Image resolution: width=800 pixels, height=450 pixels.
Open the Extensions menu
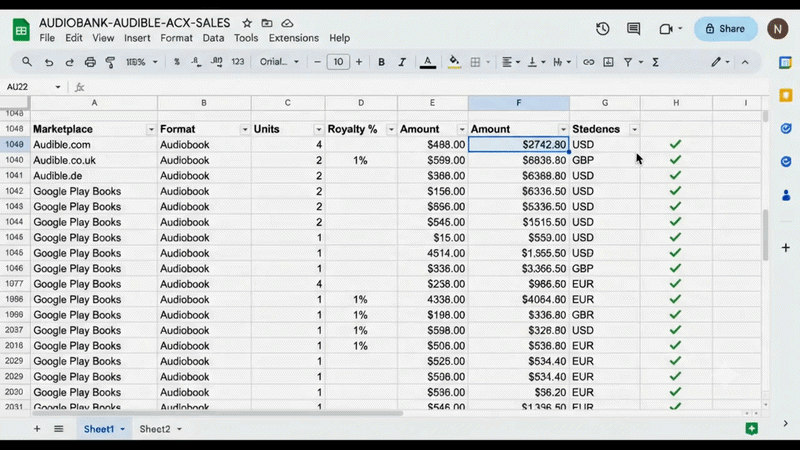(x=293, y=38)
